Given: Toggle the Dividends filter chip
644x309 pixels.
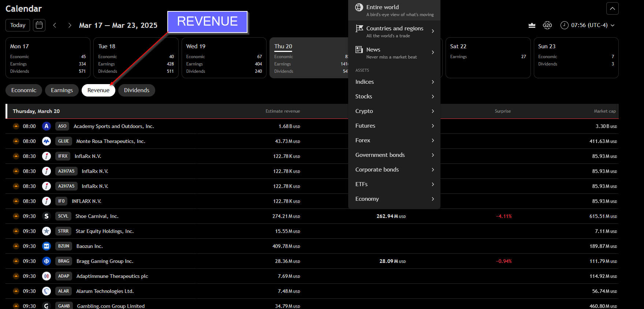Looking at the screenshot, I should click(x=137, y=90).
